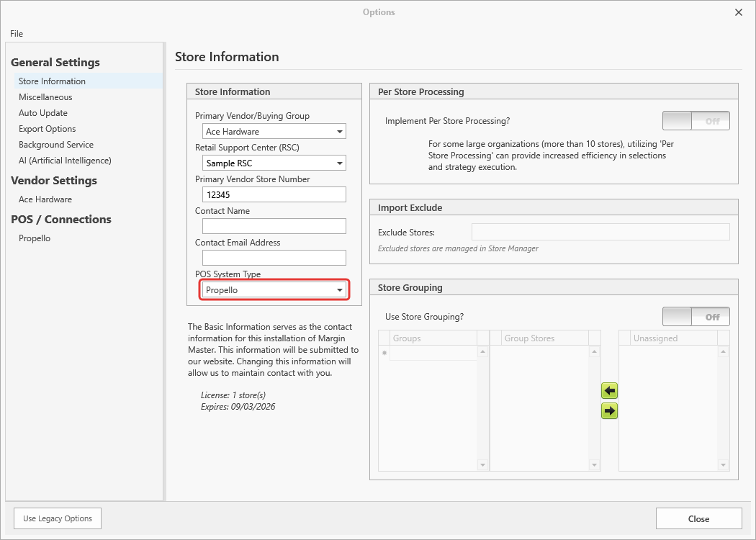Click the Vendor Settings heading
The image size is (756, 540).
pyautogui.click(x=54, y=180)
